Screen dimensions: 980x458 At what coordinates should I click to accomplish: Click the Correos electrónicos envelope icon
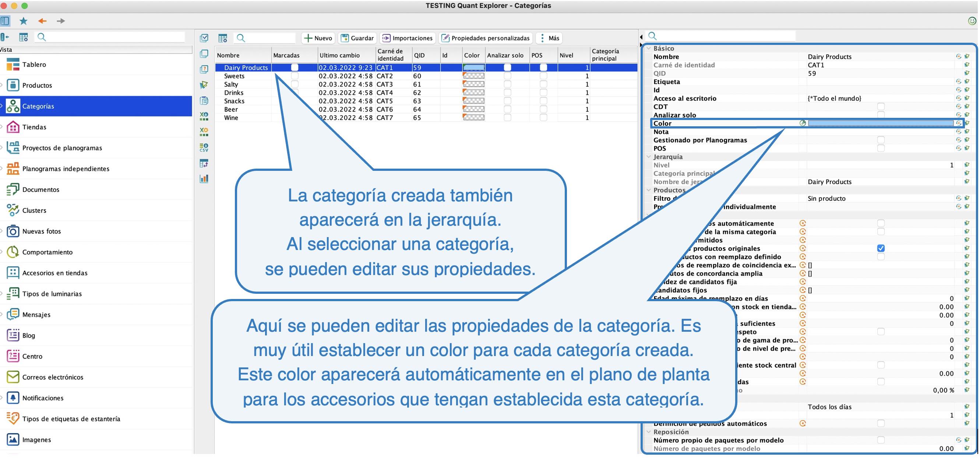[x=13, y=377]
